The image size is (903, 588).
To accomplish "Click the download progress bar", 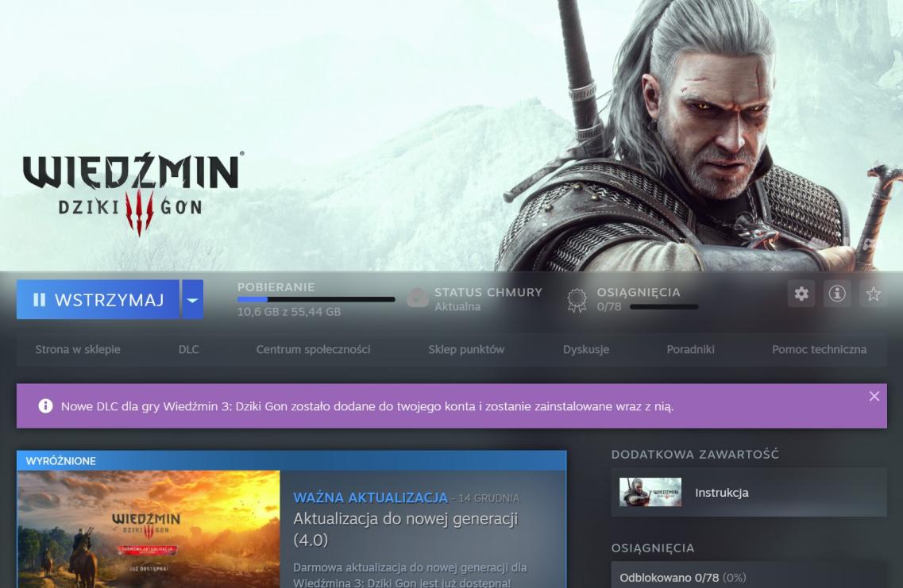I will 315,299.
